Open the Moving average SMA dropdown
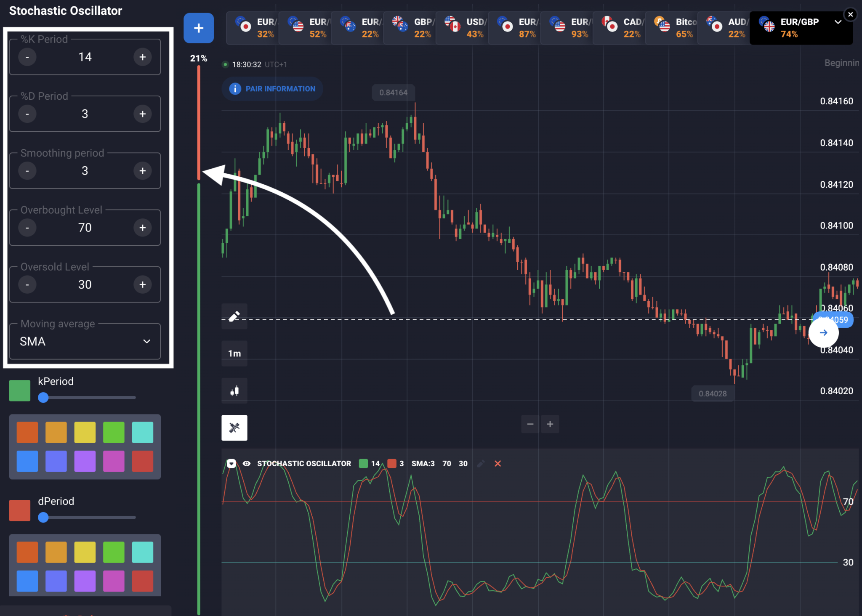The width and height of the screenshot is (862, 616). 85,341
